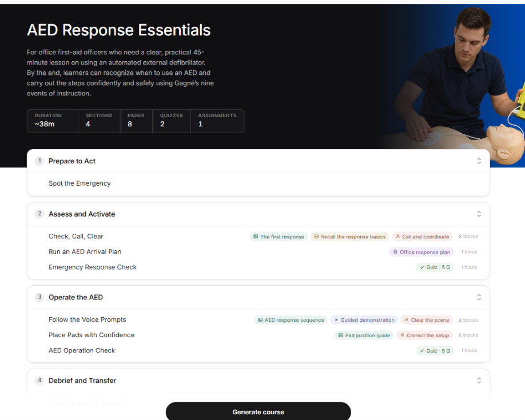Screen dimensions: 525x420
Task: Click the Call and coordinate scenario tag
Action: click(x=422, y=237)
